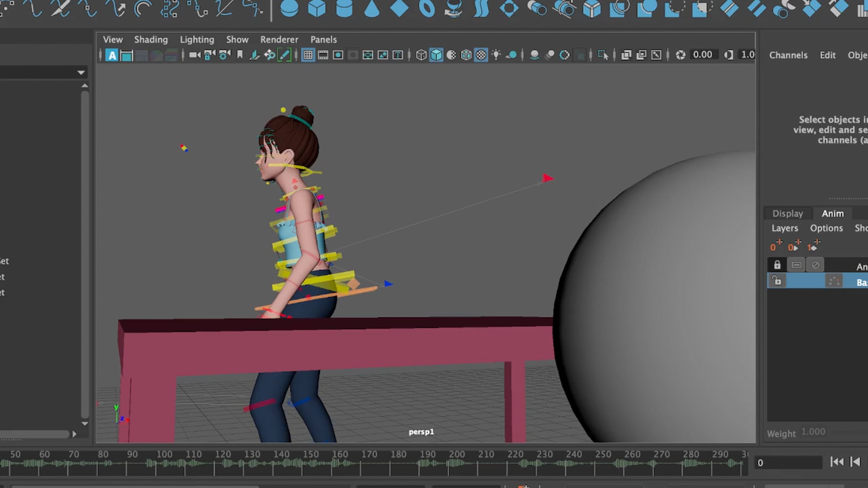Click the go to start playback button

(x=837, y=462)
